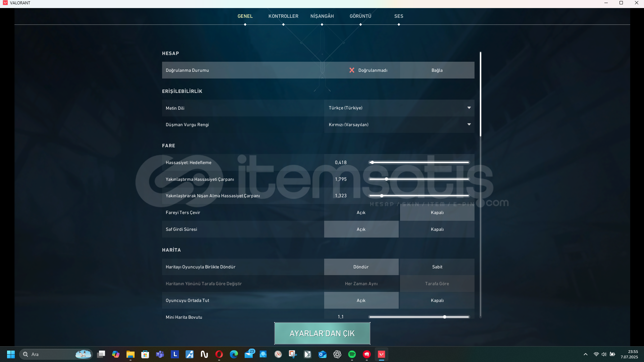Click the HARİTA section heading

171,250
